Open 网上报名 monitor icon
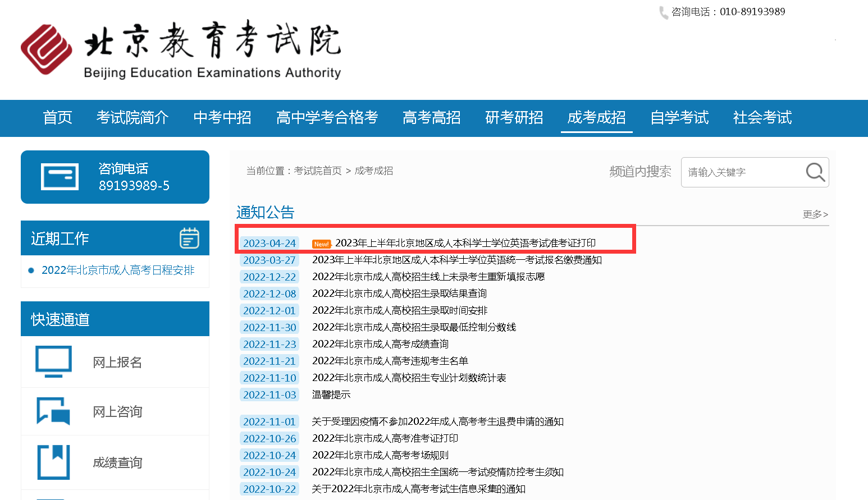This screenshot has height=500, width=868. point(54,361)
